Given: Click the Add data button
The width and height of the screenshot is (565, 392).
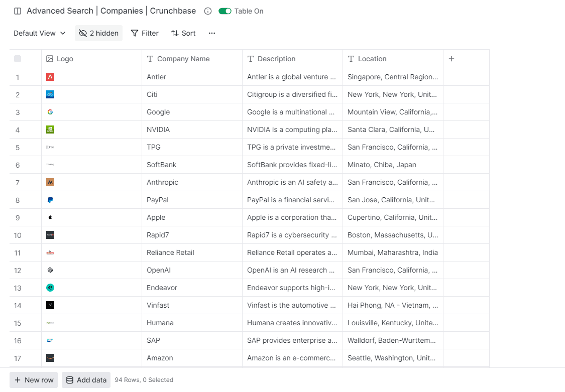Looking at the screenshot, I should click(x=86, y=380).
